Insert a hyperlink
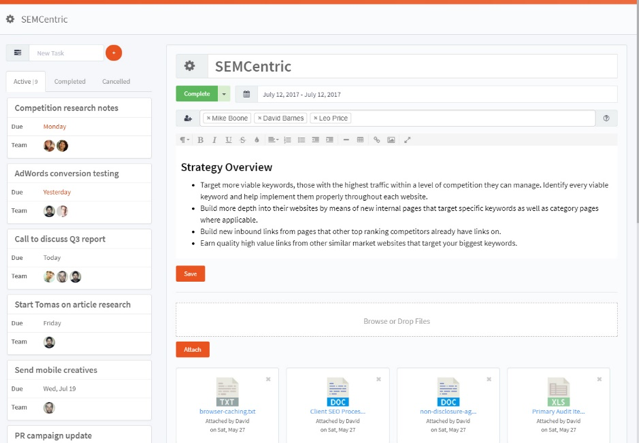This screenshot has height=443, width=639. pos(377,140)
